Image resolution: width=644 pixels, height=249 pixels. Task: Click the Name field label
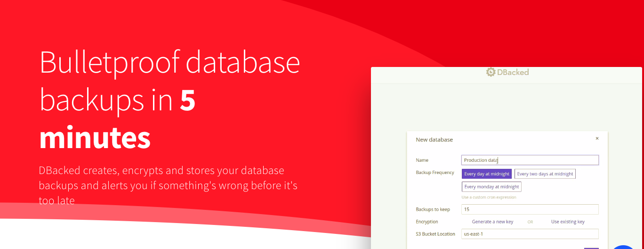click(x=422, y=160)
